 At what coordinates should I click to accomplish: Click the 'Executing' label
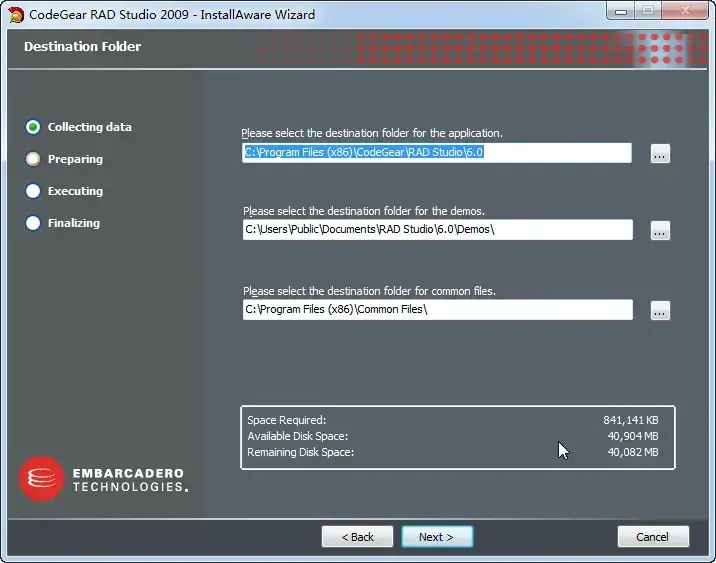point(75,191)
